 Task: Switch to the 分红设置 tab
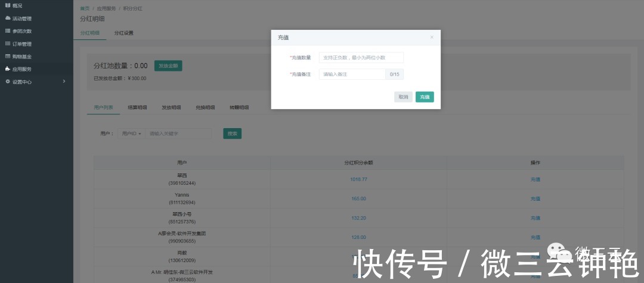tap(123, 33)
